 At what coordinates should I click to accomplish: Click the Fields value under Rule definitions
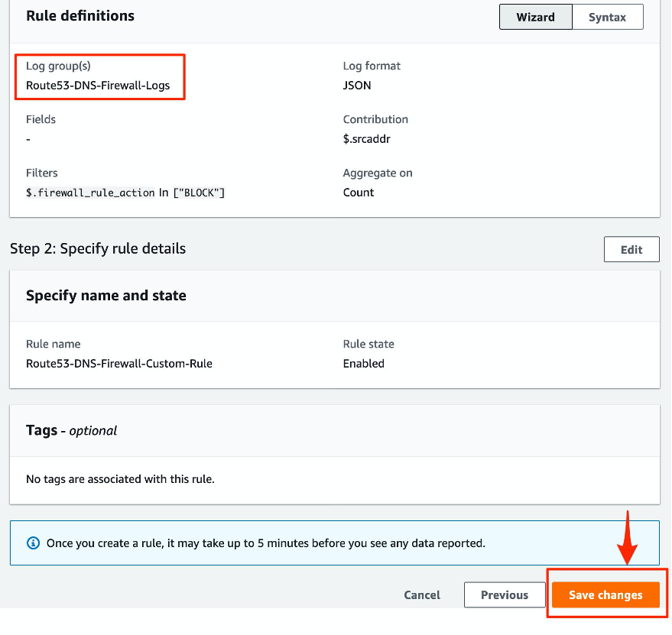coord(28,139)
